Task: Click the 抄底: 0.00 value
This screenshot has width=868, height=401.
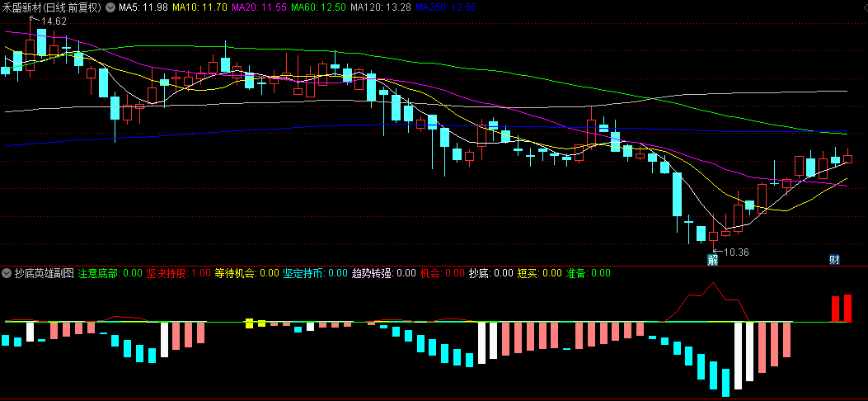Action: click(x=491, y=273)
